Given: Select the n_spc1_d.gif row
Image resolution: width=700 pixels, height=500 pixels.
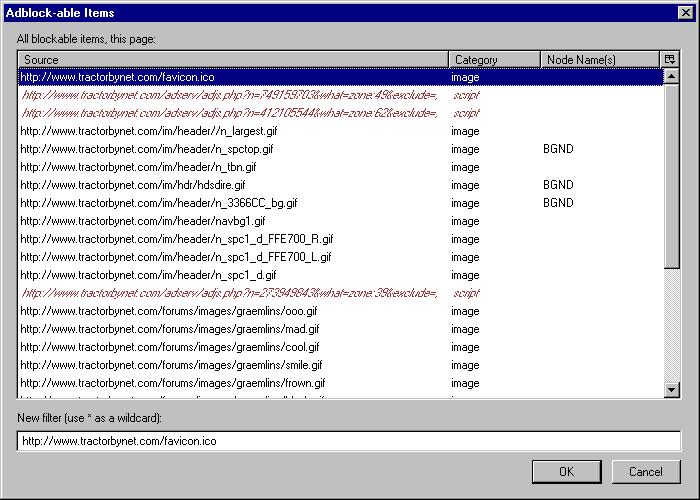Looking at the screenshot, I should 341,275.
